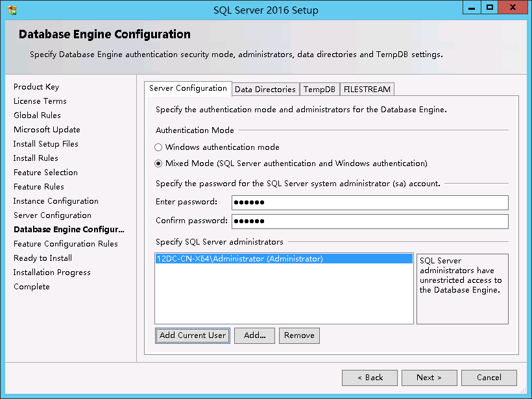The height and width of the screenshot is (399, 532).
Task: Click the Install Rules step
Action: [36, 158]
